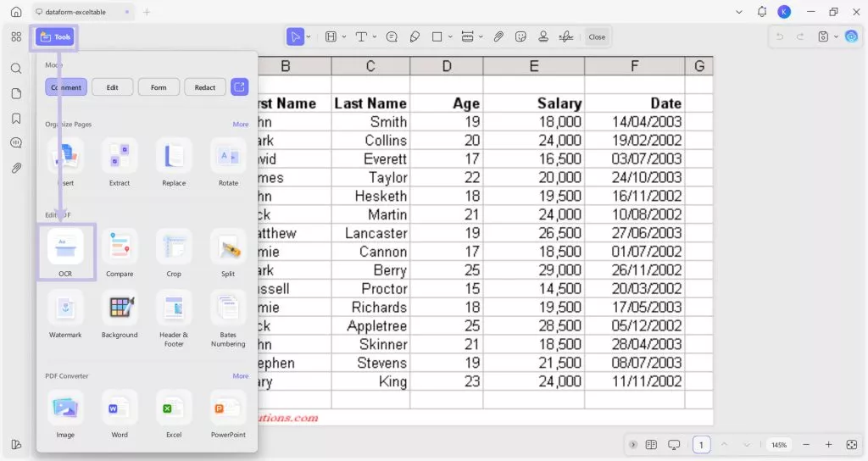Select the cursor pointer tool

pos(296,37)
